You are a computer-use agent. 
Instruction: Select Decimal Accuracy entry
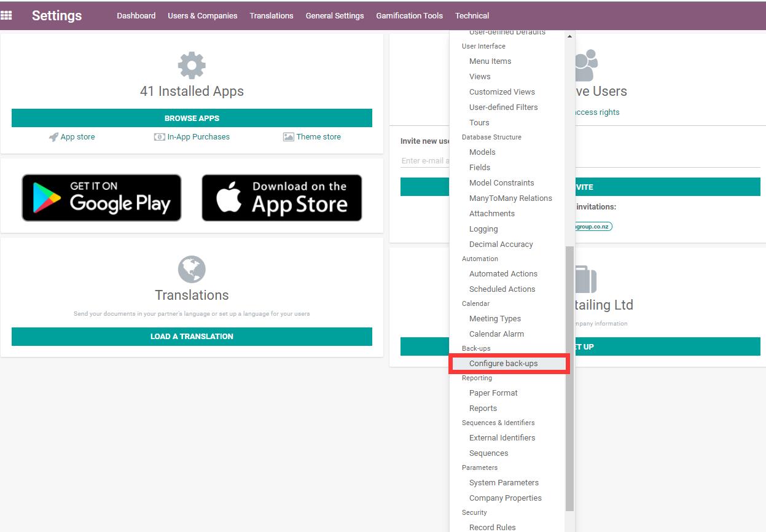coord(501,244)
